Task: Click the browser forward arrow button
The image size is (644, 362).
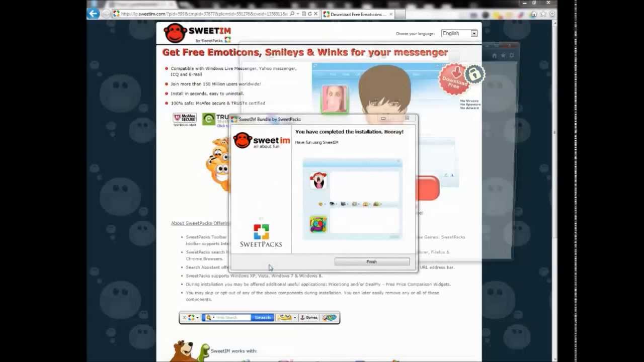Action: (106, 14)
